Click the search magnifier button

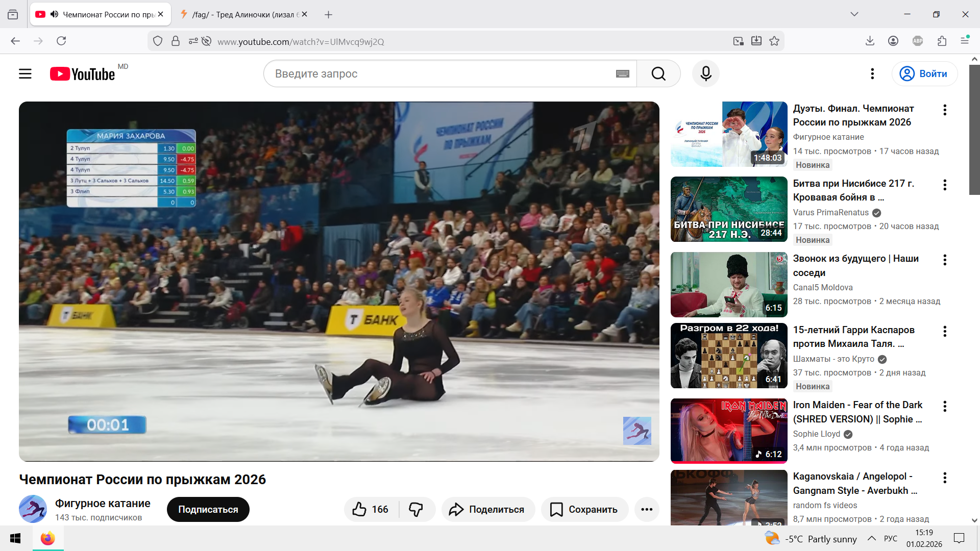click(x=658, y=74)
